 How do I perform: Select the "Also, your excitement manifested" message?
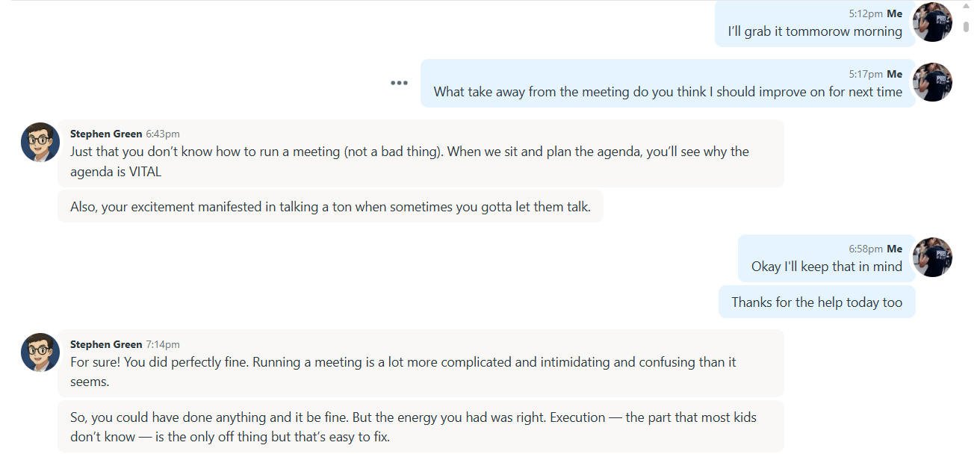click(330, 207)
